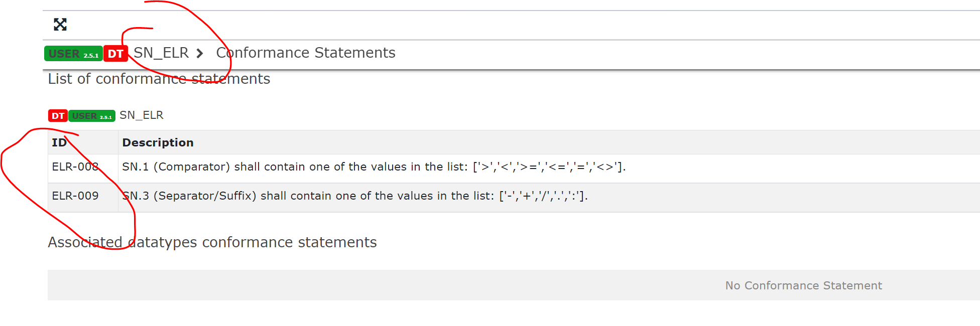Image resolution: width=980 pixels, height=326 pixels.
Task: Sort the table by the Description column header
Action: (x=158, y=142)
